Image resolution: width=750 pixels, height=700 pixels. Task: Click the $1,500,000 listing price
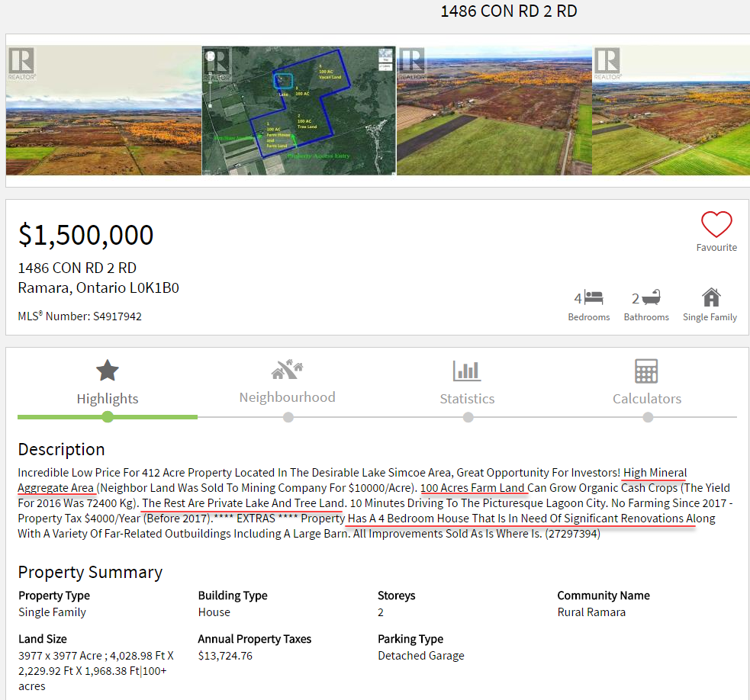pos(86,235)
